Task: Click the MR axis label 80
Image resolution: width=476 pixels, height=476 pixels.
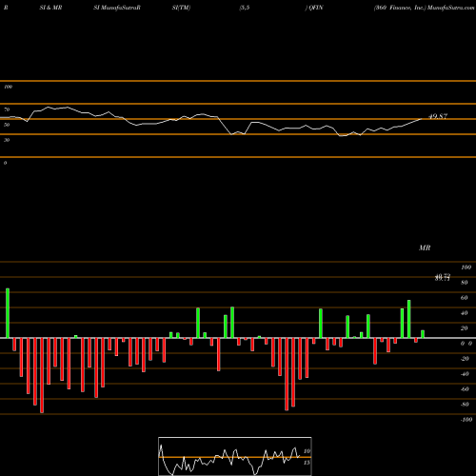Action: [465, 283]
